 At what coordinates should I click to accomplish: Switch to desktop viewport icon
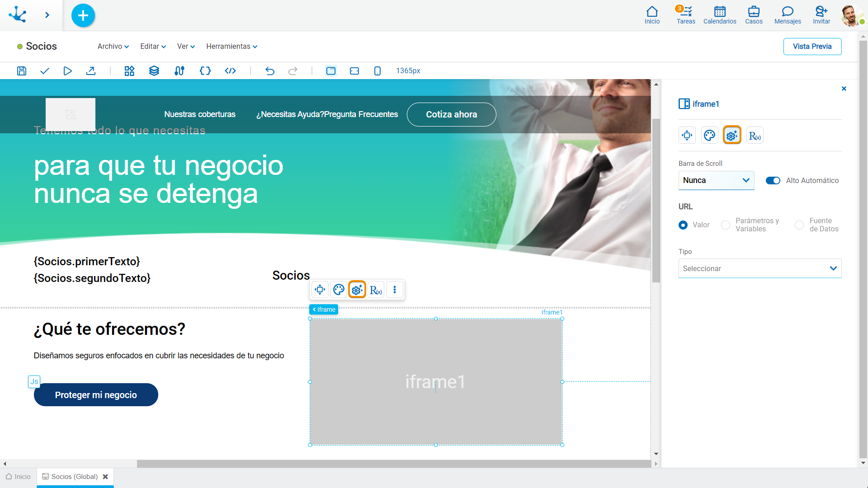point(331,71)
